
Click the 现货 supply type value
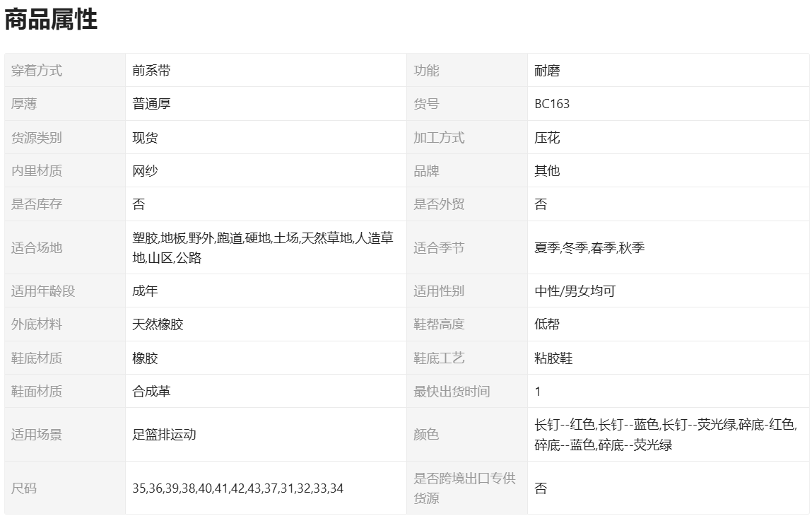[145, 138]
